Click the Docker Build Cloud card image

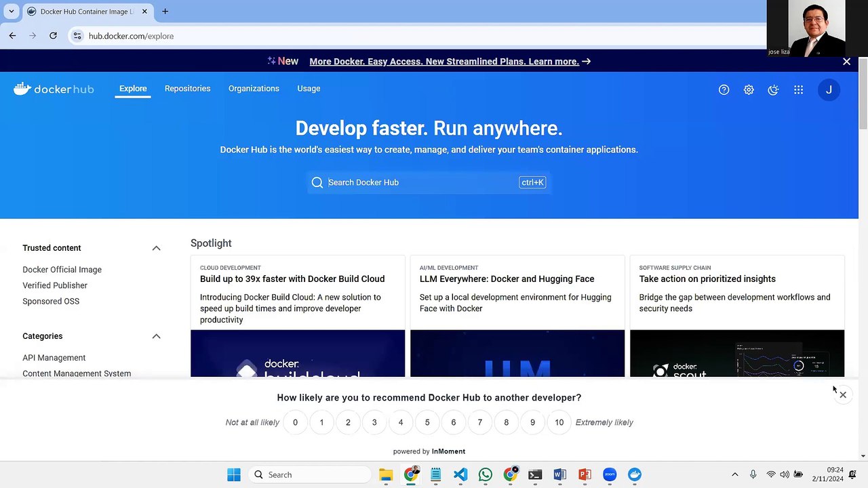pyautogui.click(x=298, y=354)
